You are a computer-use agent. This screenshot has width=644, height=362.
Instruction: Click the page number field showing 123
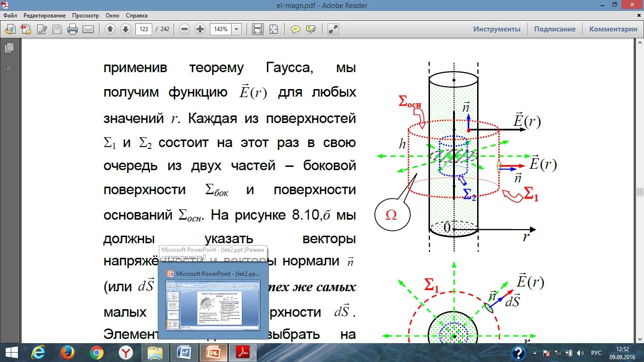[x=143, y=29]
